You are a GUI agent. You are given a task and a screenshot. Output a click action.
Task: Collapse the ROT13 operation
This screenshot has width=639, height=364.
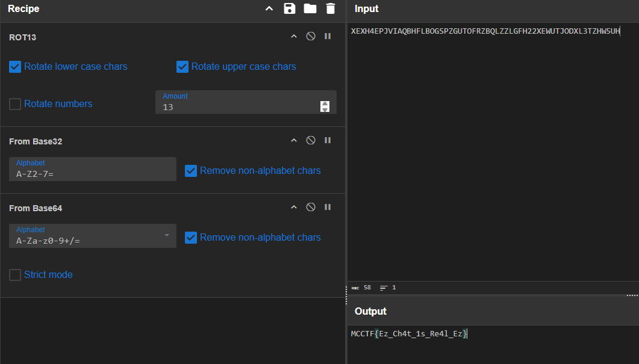click(294, 36)
